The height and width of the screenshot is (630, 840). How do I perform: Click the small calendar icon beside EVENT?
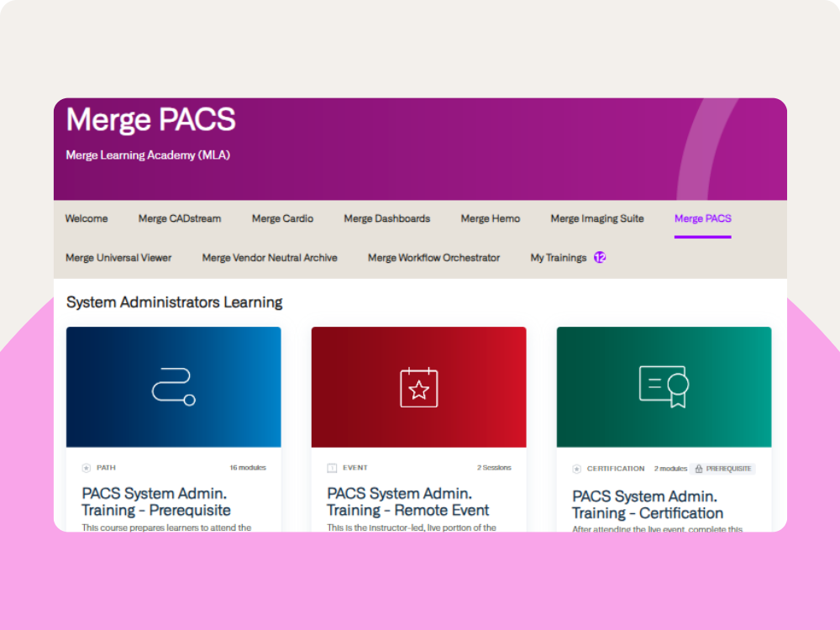[332, 468]
